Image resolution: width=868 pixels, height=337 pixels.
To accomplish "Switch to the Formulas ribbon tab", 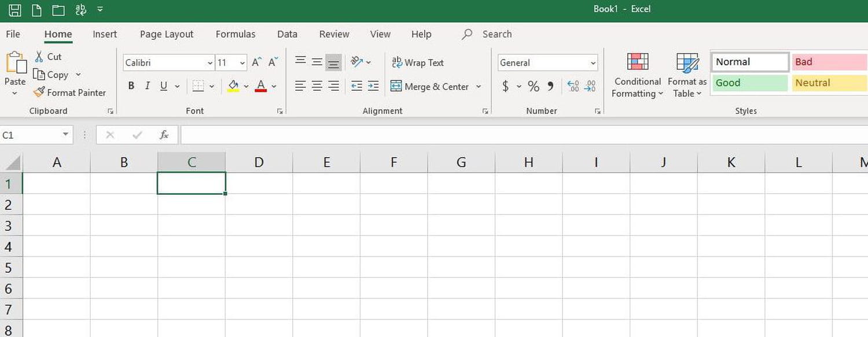I will [235, 34].
